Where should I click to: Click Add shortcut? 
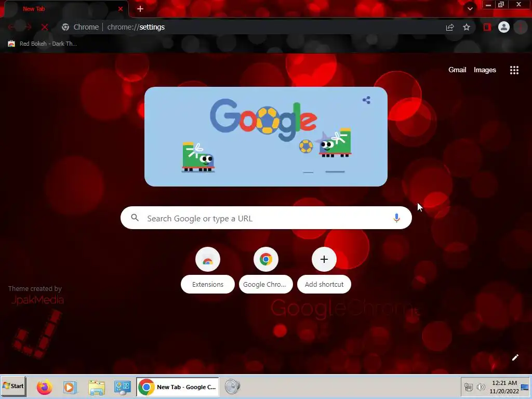(324, 270)
